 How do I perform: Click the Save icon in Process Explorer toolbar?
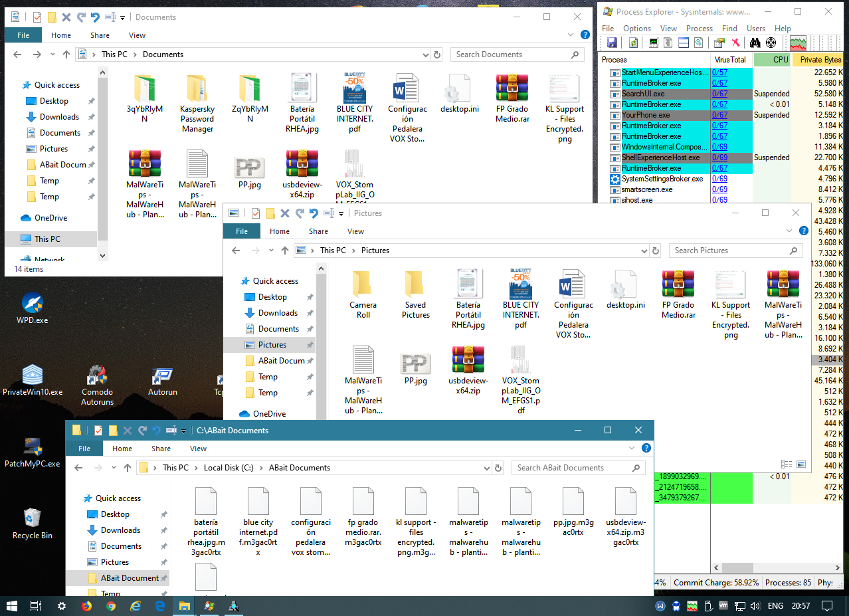click(612, 43)
